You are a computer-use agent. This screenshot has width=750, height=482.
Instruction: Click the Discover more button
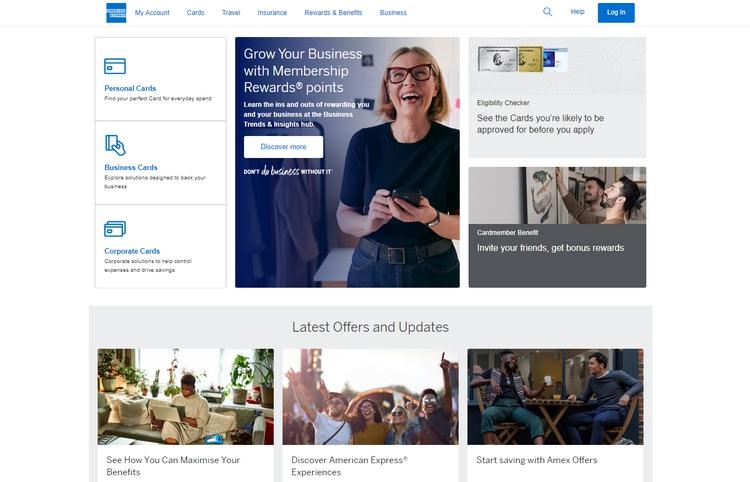click(x=283, y=147)
